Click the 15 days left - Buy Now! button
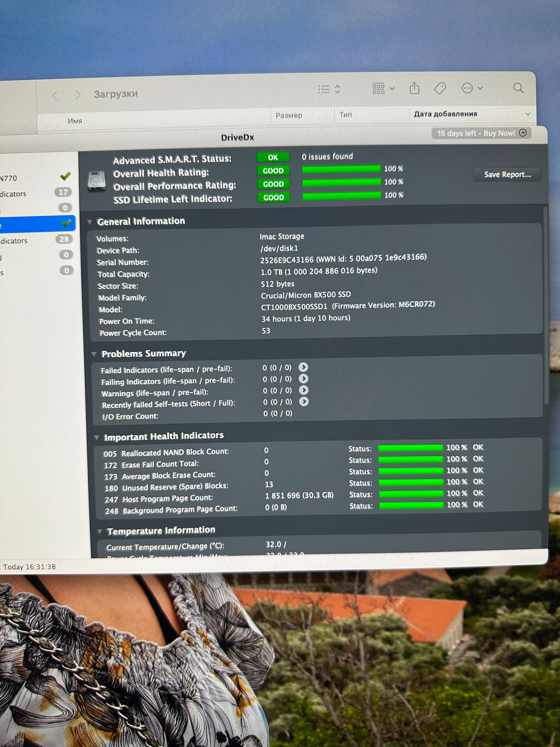 [x=481, y=133]
